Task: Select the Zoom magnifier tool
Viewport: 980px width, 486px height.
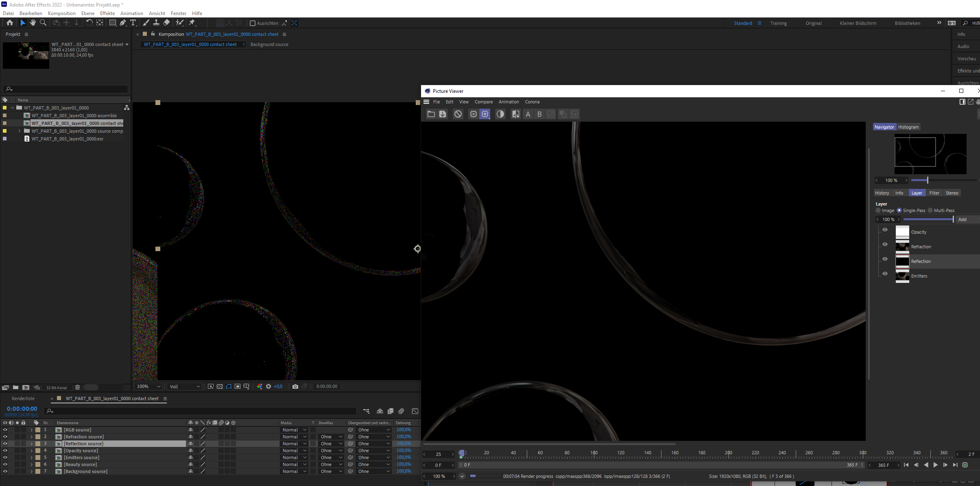Action: (43, 23)
